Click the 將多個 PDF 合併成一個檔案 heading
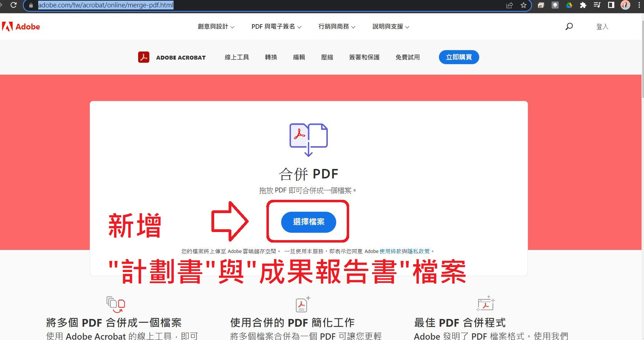The height and width of the screenshot is (340, 644). (114, 322)
